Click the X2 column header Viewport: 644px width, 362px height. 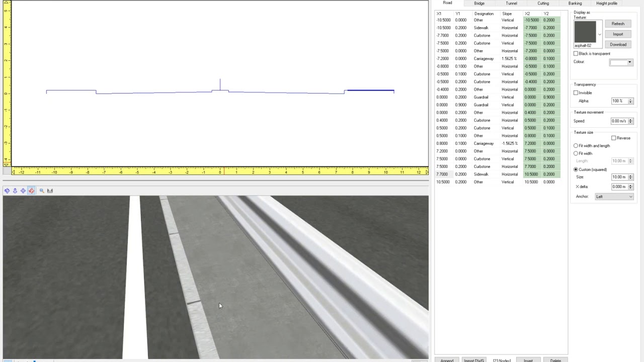click(x=527, y=14)
